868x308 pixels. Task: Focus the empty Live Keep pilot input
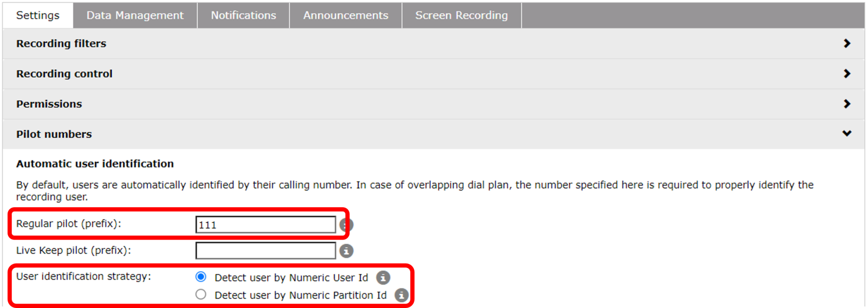[265, 251]
